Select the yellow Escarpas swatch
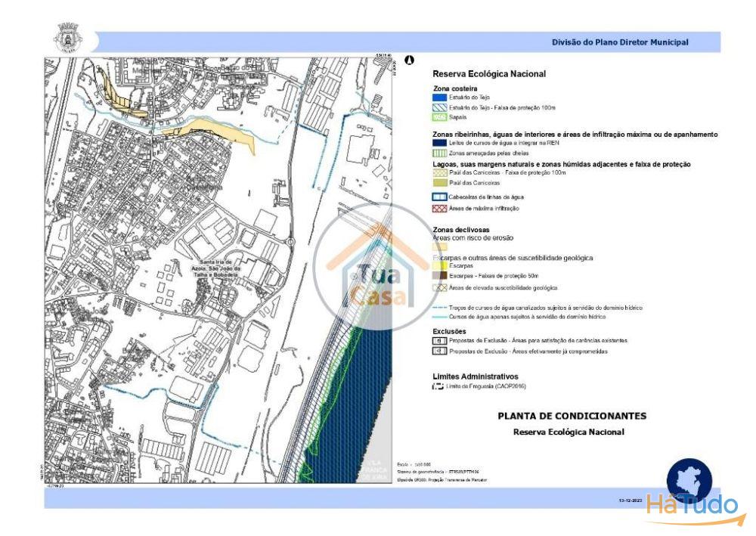Screen dimensions: 756x536 point(440,265)
